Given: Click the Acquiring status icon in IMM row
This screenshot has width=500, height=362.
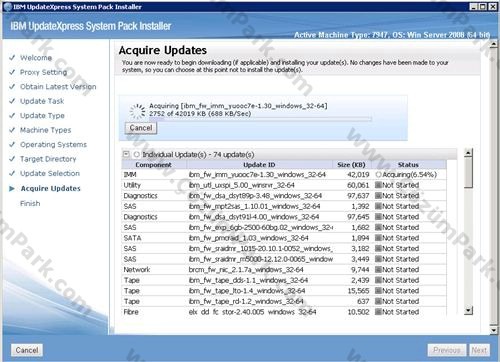Looking at the screenshot, I should (378, 174).
